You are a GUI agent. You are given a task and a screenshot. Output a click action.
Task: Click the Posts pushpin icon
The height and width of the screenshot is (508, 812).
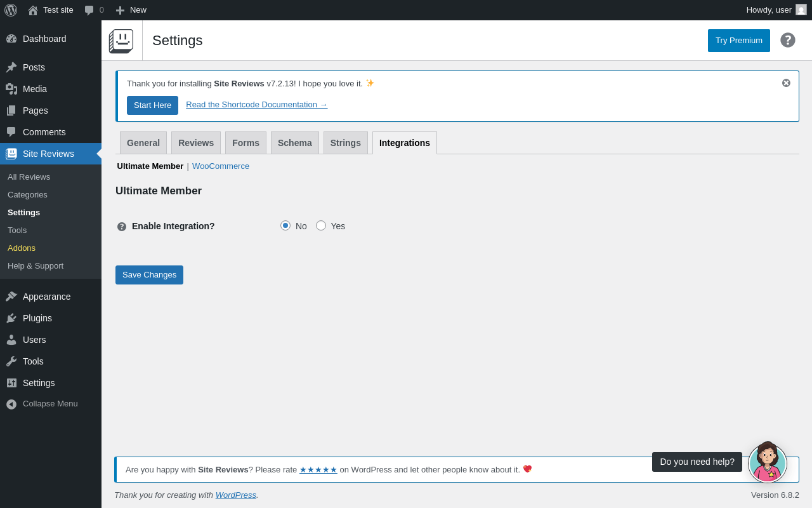tap(11, 67)
